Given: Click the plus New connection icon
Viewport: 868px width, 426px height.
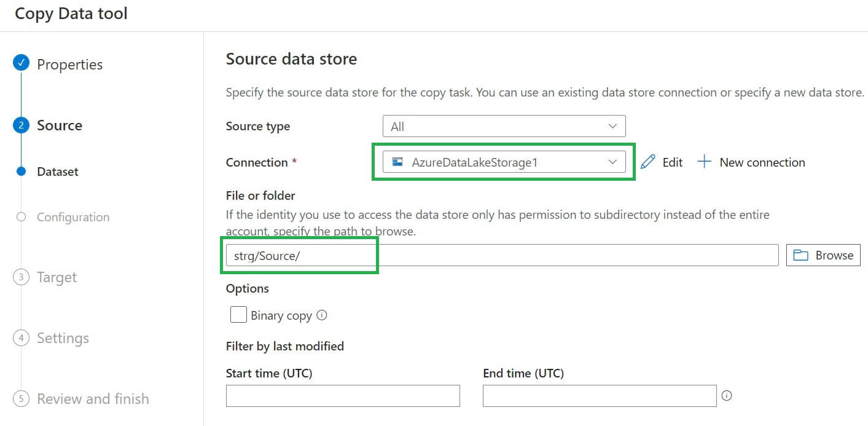Looking at the screenshot, I should 704,162.
